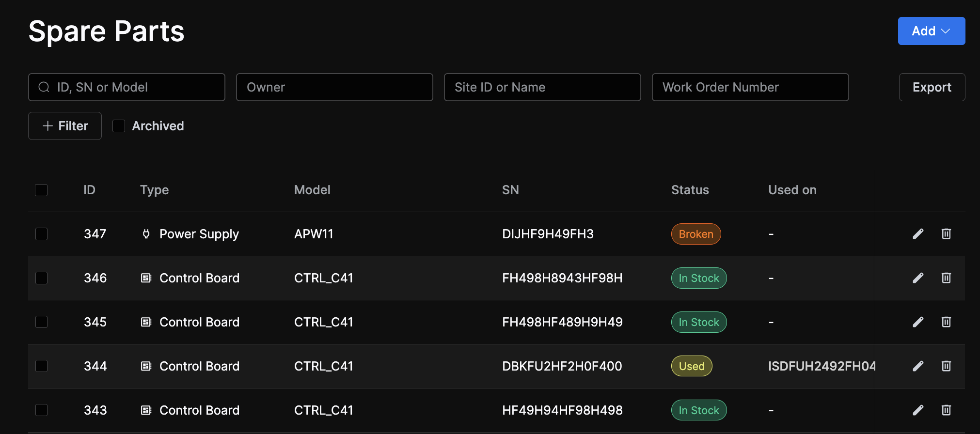The width and height of the screenshot is (980, 434).
Task: Click the search magnifier icon
Action: 44,87
